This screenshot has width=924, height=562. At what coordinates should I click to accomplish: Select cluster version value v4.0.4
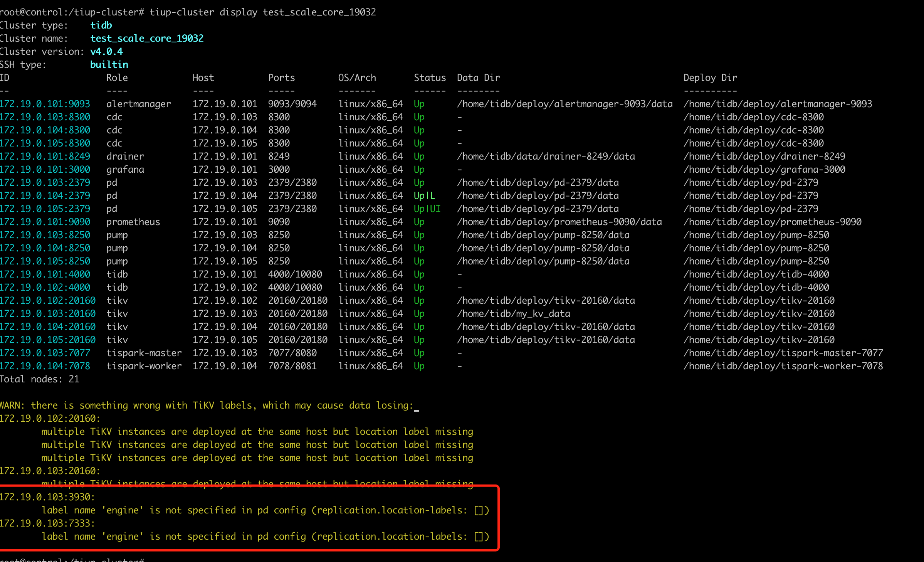point(106,51)
